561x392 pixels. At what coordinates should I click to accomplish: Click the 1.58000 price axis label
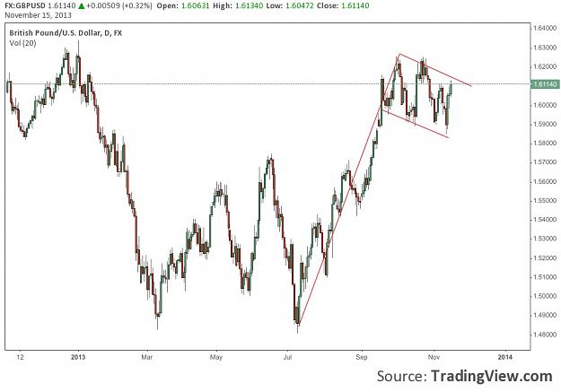545,143
